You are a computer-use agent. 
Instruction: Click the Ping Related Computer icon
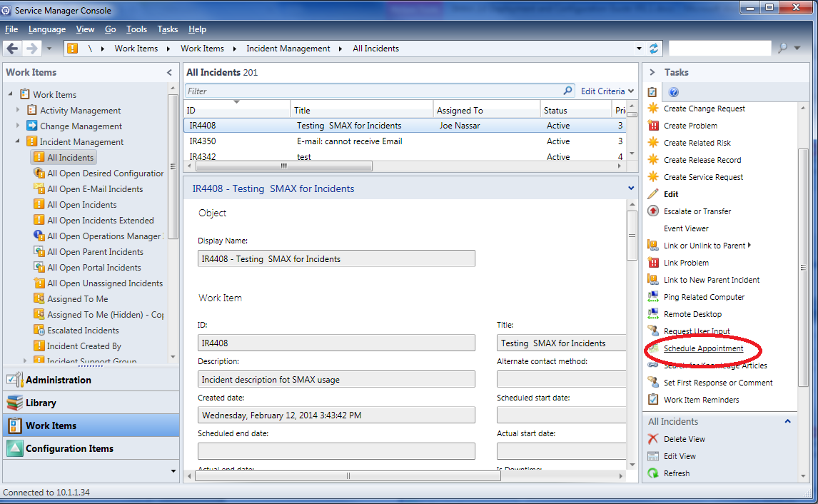coord(652,297)
